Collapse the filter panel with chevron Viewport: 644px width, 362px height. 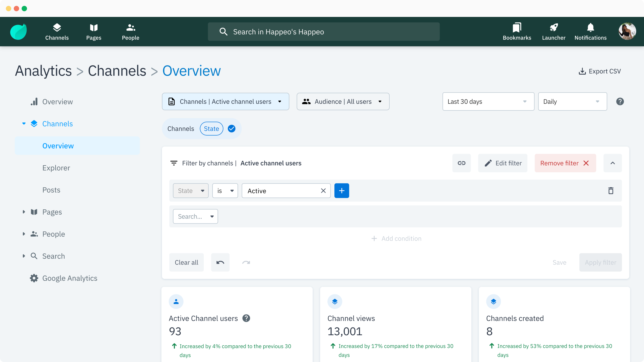tap(612, 163)
